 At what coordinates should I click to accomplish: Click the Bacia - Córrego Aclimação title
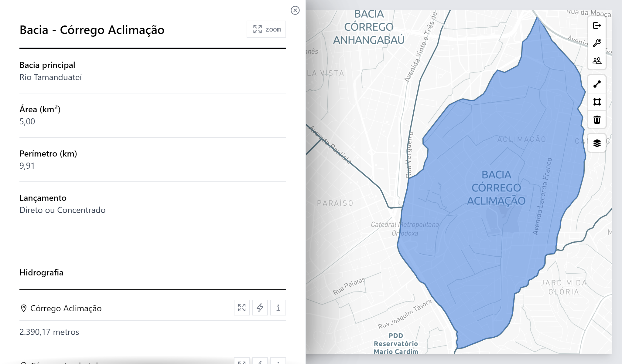[x=92, y=30]
